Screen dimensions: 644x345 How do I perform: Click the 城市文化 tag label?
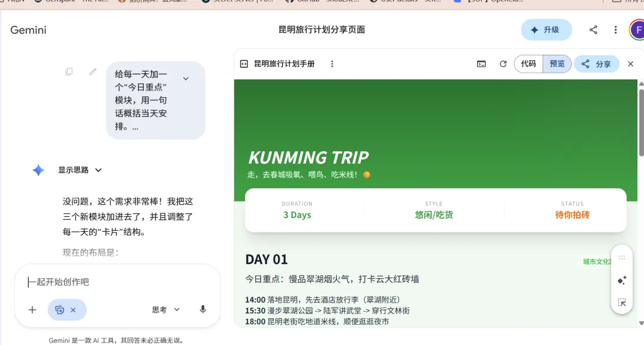(597, 262)
